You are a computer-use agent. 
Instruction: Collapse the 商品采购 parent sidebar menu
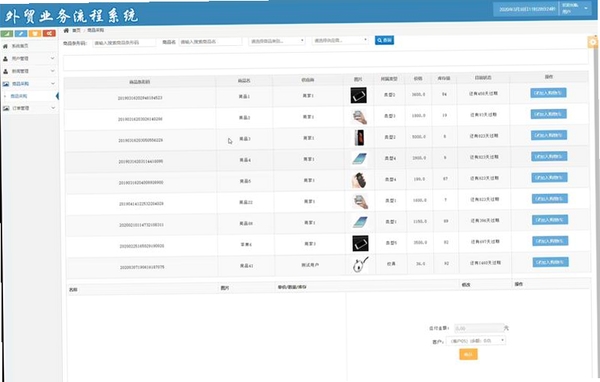29,83
